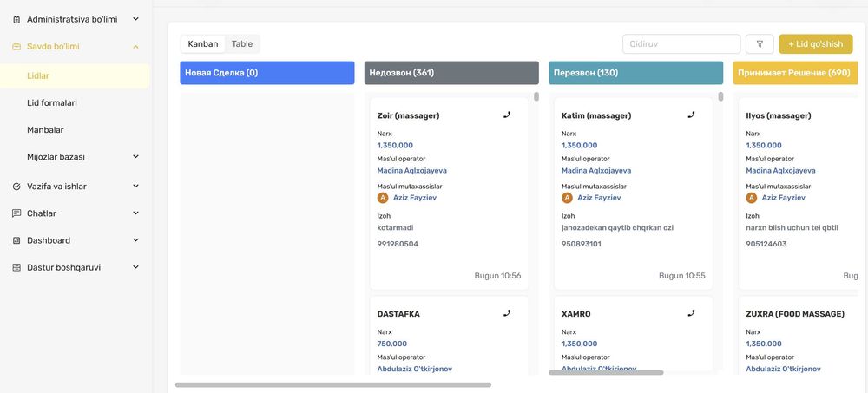Open the filter funnel button
The width and height of the screenshot is (868, 393).
(x=759, y=44)
